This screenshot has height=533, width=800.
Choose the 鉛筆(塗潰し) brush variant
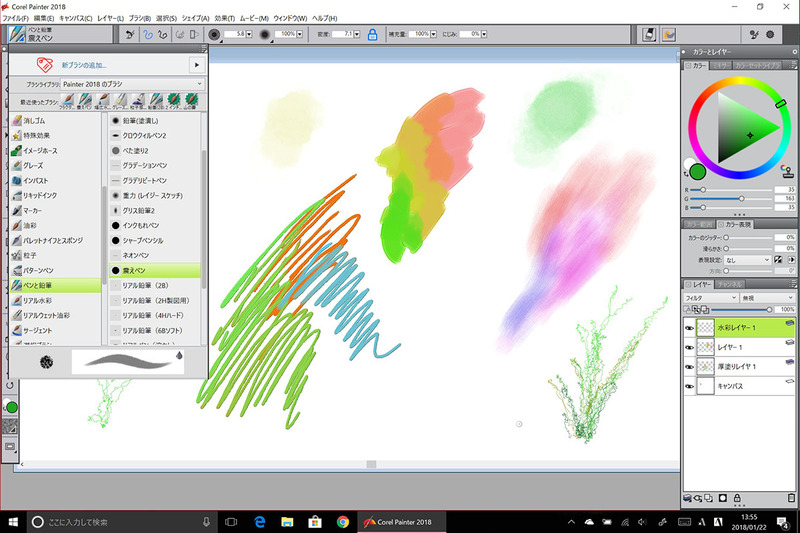[155, 120]
